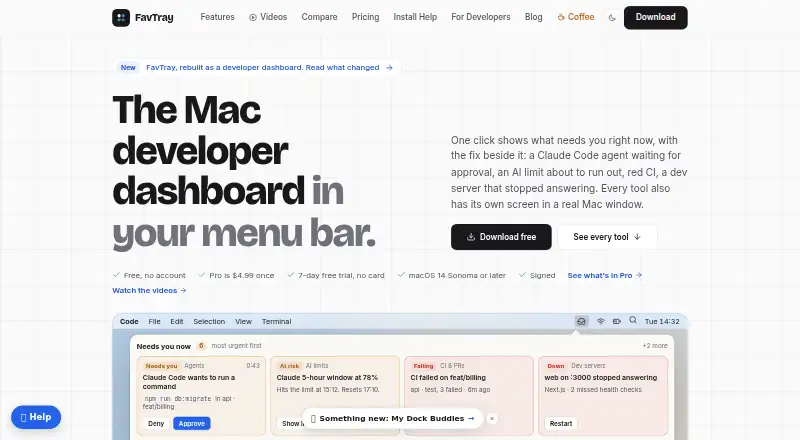Open the Something new: My Dock Buddies banner
The image size is (800, 440).
(392, 419)
